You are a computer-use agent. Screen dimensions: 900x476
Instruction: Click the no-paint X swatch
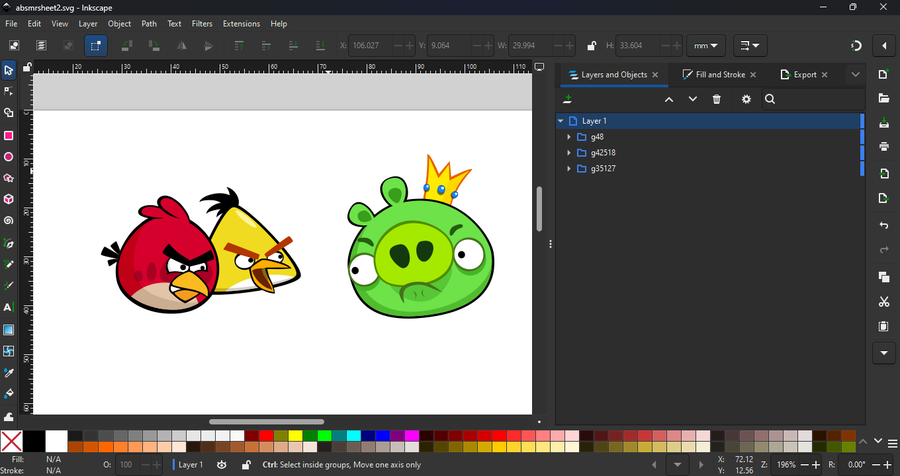(x=11, y=441)
